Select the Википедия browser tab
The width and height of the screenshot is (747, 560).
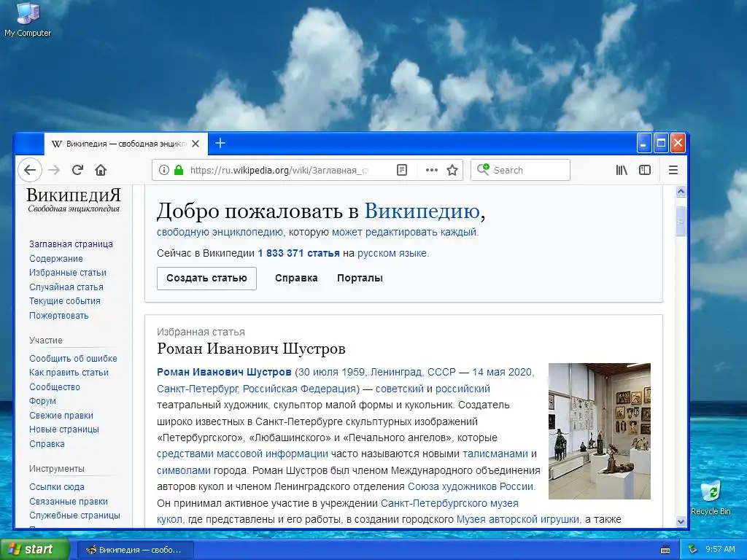[125, 144]
